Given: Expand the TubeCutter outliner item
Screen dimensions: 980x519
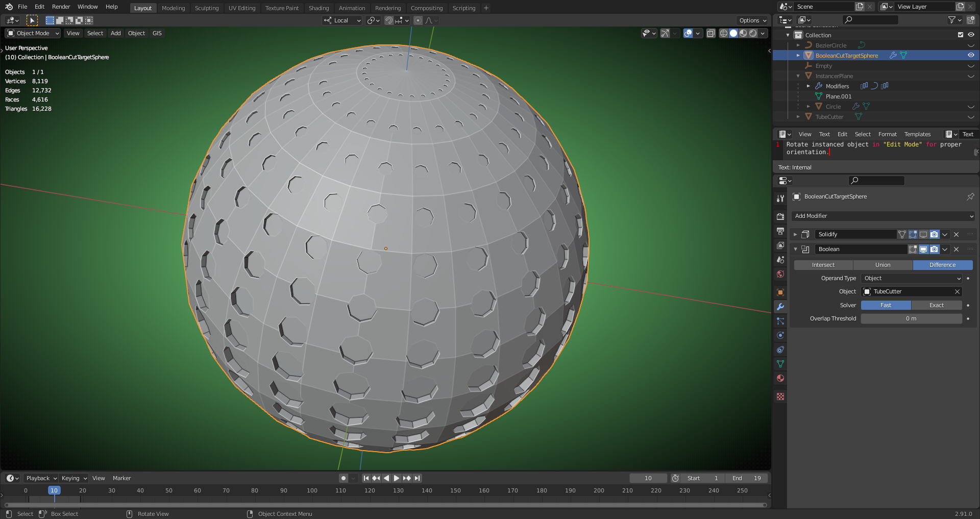Looking at the screenshot, I should click(798, 117).
